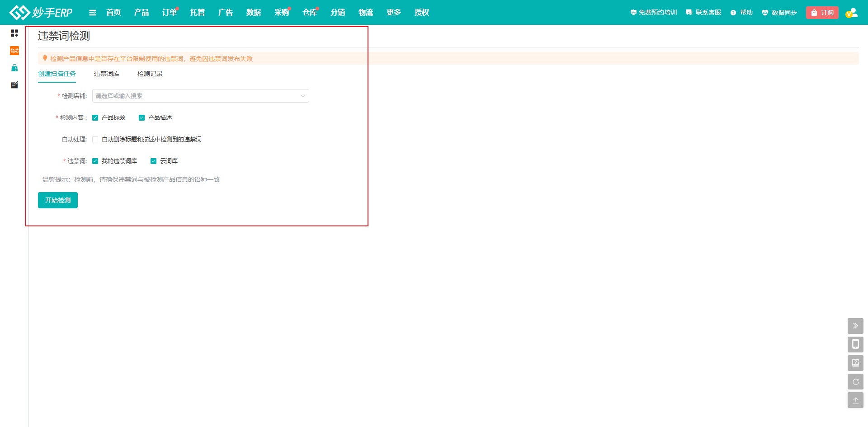This screenshot has width=868, height=427.
Task: Click the refresh floating icon
Action: point(855,382)
